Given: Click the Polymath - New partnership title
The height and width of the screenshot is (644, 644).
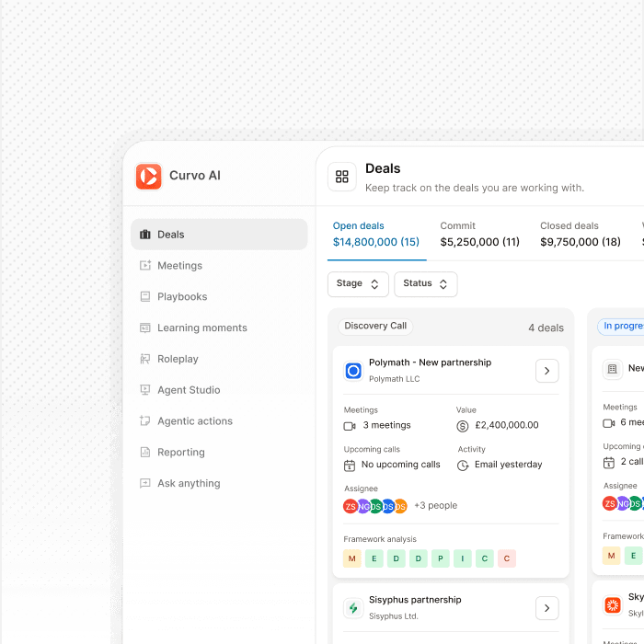Looking at the screenshot, I should (x=430, y=362).
